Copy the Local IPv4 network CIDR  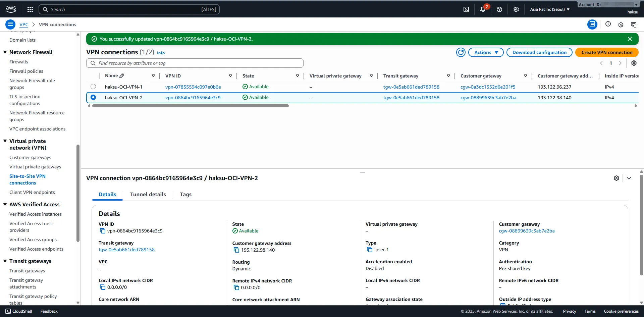click(x=103, y=287)
